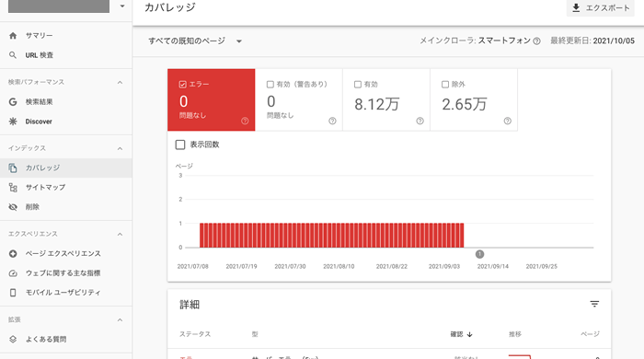
Task: Click help icon in 有効（警告あり） card
Action: [x=332, y=121]
